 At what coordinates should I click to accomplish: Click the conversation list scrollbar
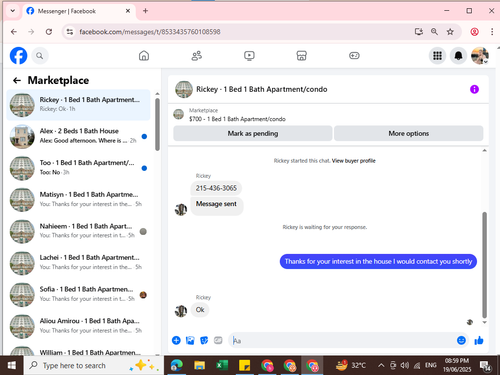coord(157,124)
